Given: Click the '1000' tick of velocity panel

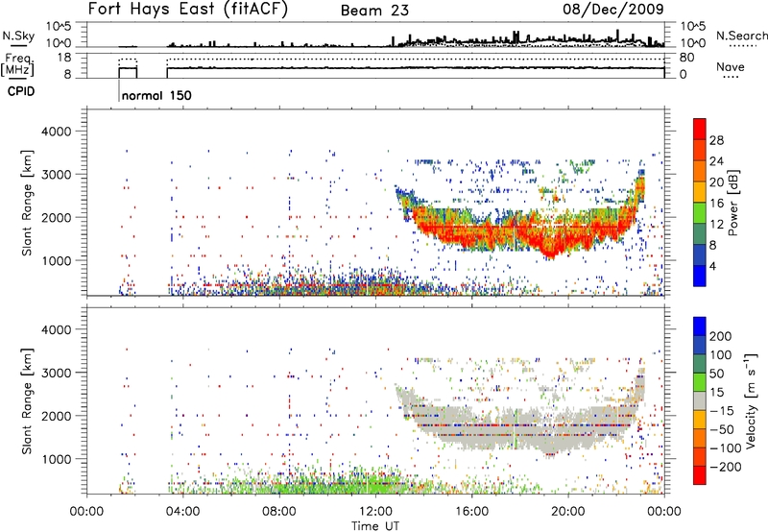Looking at the screenshot, I should click(56, 459).
